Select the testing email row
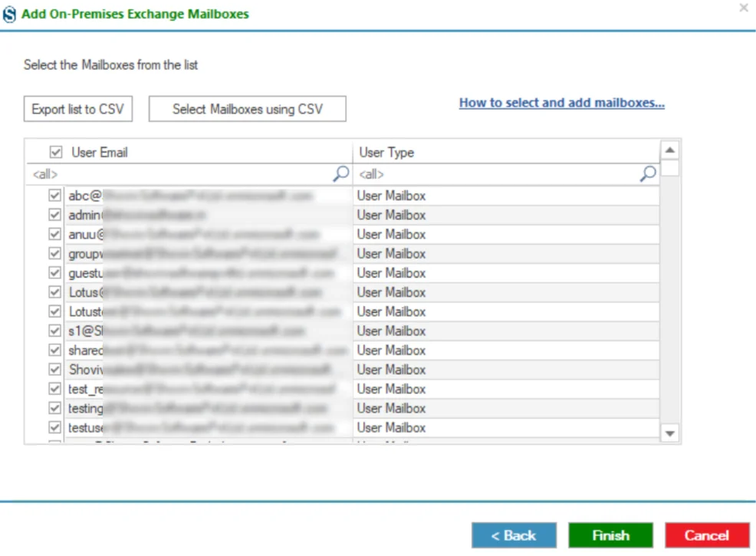 pos(209,408)
